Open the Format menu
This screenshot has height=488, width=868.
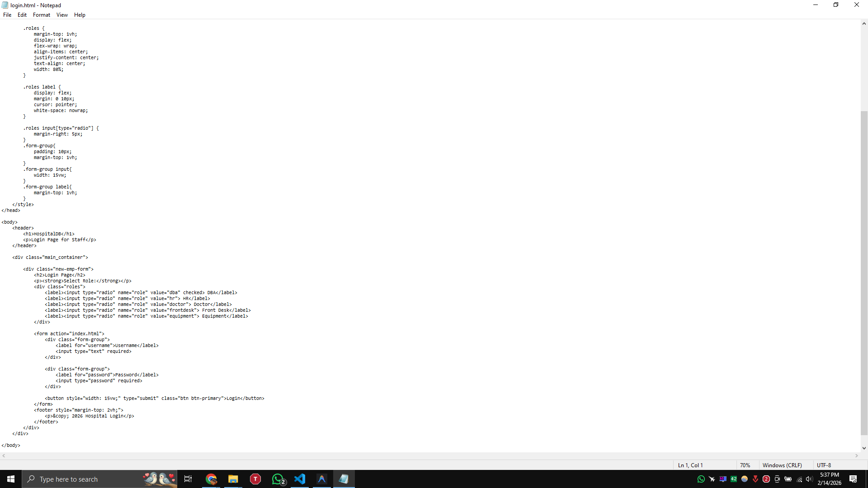(41, 14)
